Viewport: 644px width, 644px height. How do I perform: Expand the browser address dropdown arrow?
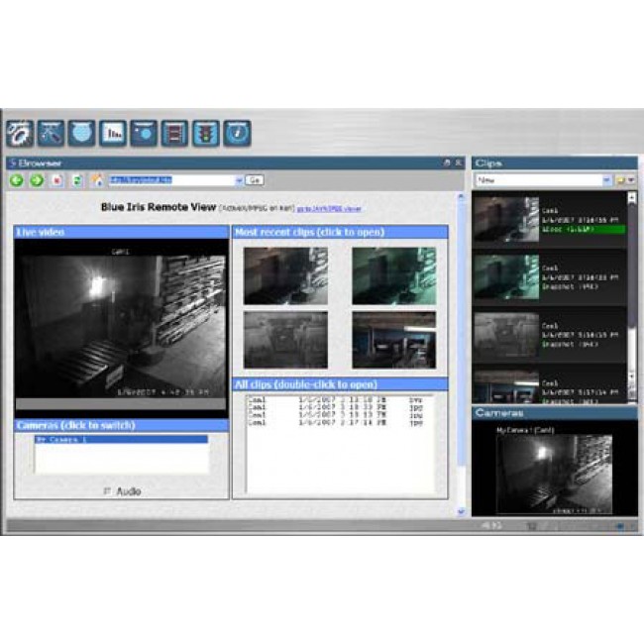[239, 180]
